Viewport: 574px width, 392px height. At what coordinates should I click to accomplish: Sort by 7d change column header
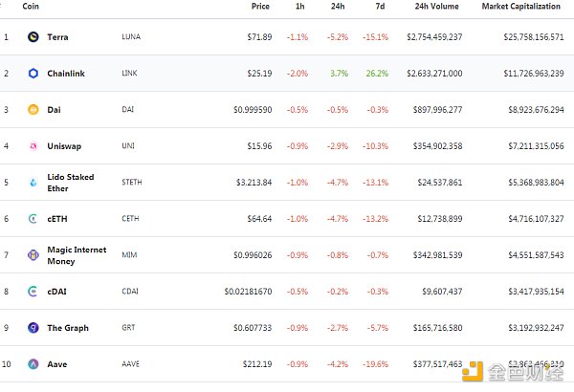[382, 7]
